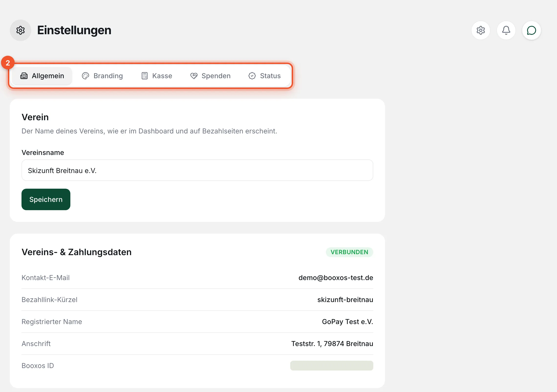Image resolution: width=557 pixels, height=392 pixels.
Task: Focus the Vereinsname input field
Action: click(197, 170)
